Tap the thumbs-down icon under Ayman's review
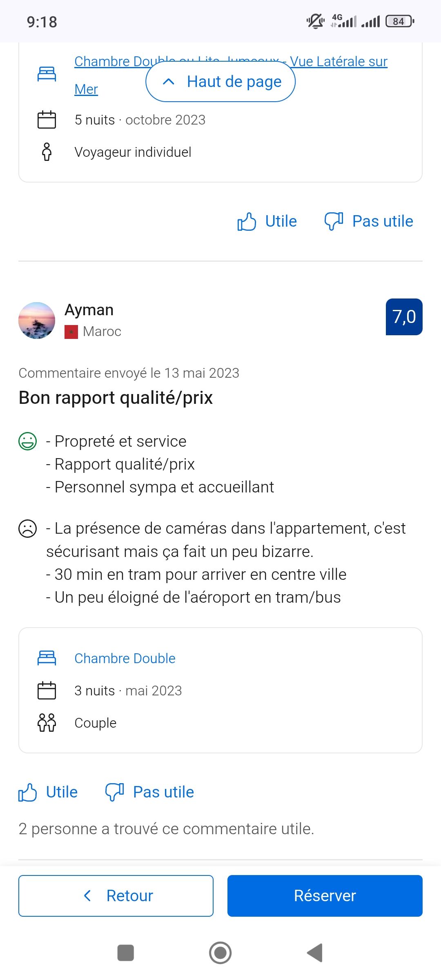This screenshot has height=980, width=441. pos(114,792)
